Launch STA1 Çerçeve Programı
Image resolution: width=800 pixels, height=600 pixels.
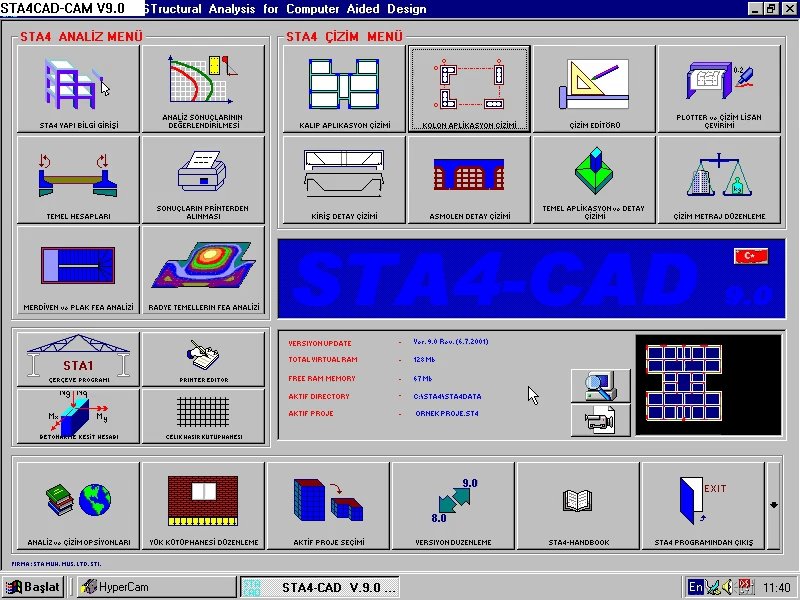(x=78, y=359)
